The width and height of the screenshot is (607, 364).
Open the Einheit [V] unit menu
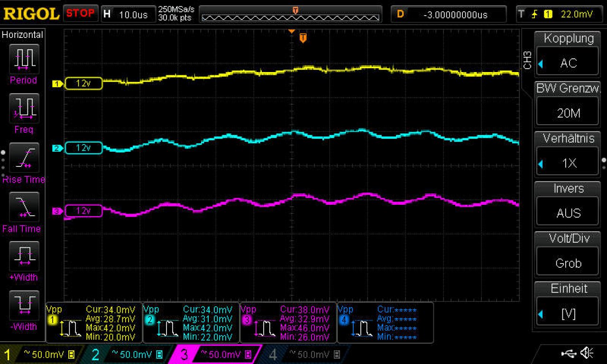(x=568, y=304)
